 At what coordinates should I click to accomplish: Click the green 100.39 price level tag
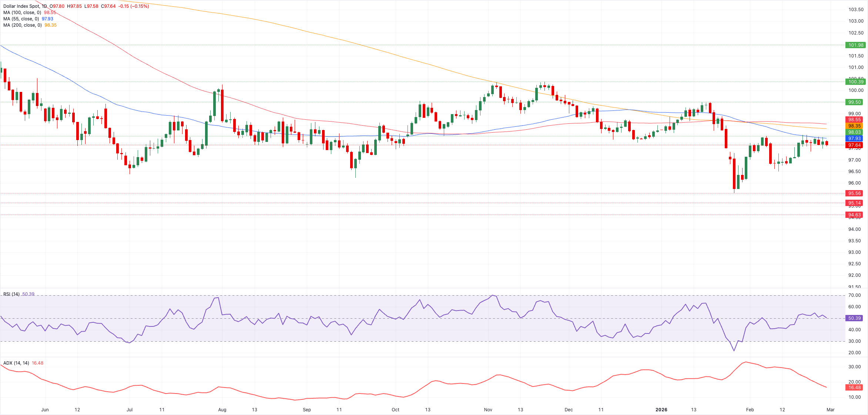(x=855, y=82)
